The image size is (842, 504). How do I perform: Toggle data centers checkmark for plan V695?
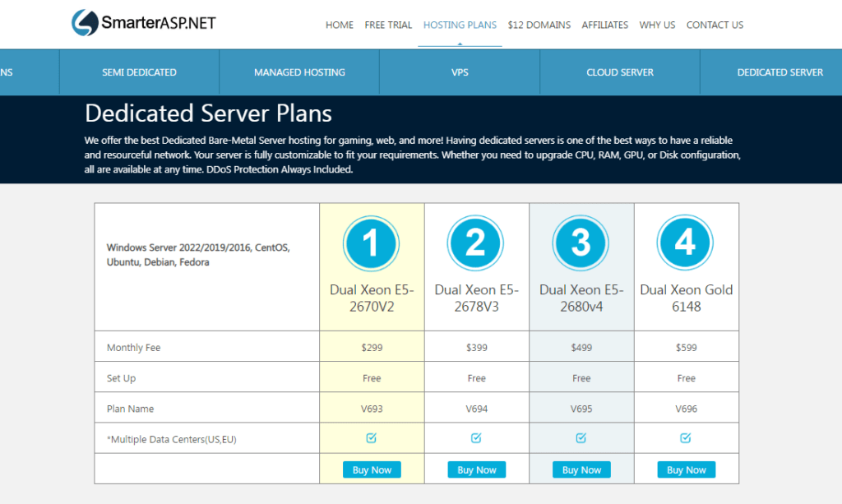(x=581, y=438)
